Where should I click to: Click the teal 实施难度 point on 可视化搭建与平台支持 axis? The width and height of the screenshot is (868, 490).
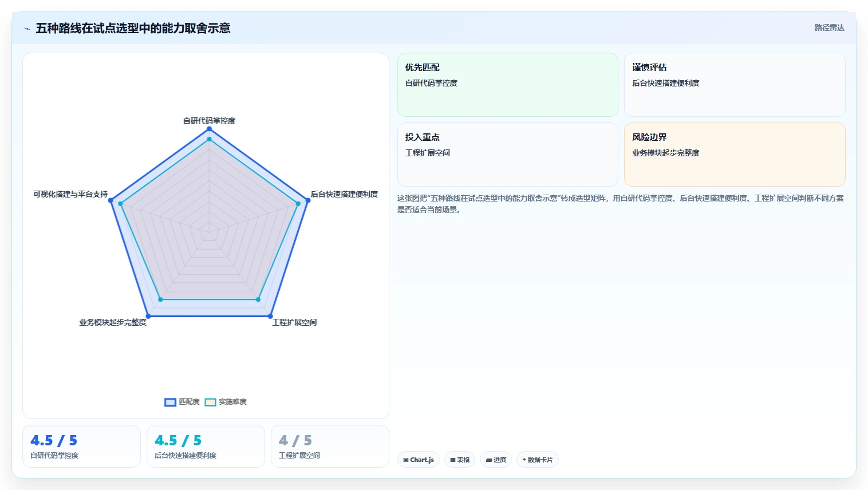120,204
